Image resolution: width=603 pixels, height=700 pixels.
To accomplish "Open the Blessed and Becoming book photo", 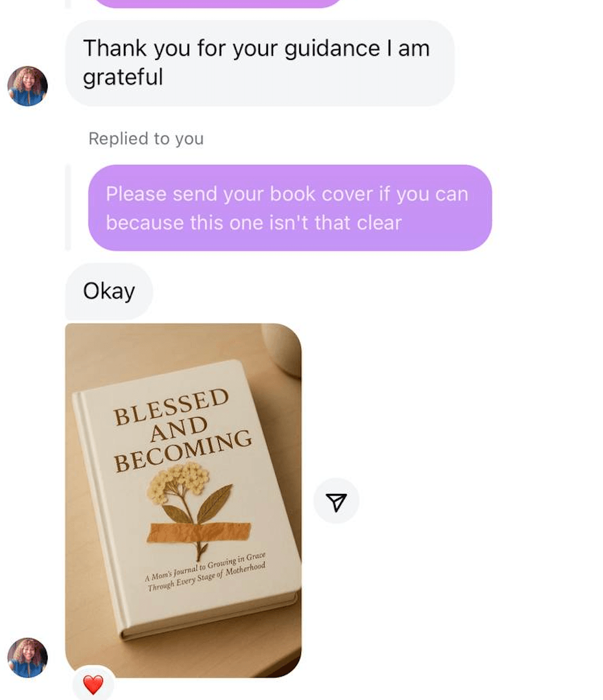I will (x=183, y=500).
